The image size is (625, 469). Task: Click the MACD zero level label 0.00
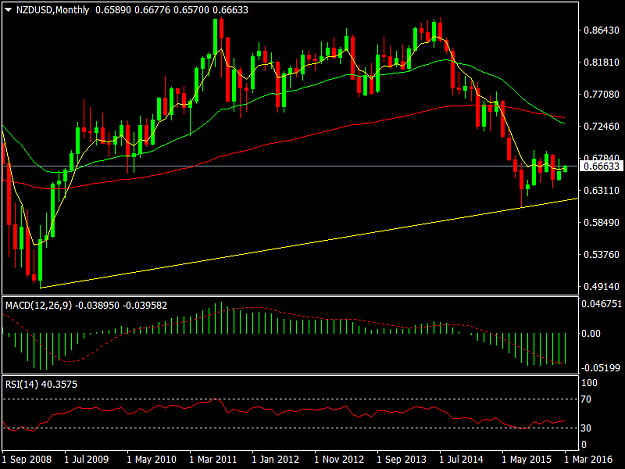point(591,334)
